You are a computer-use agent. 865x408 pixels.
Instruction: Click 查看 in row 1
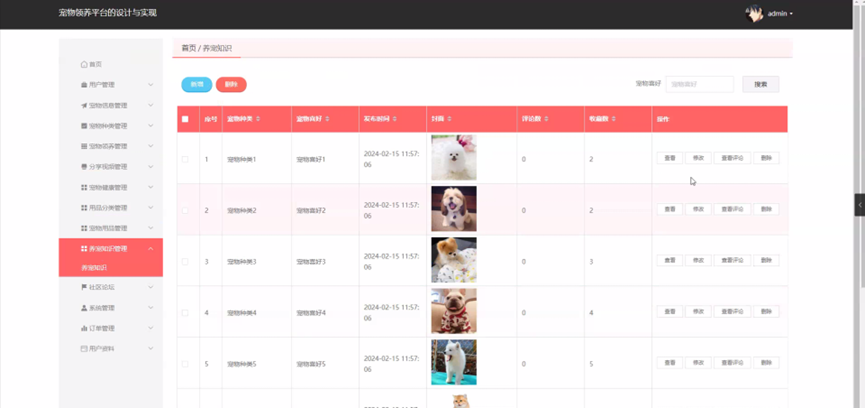coord(670,158)
